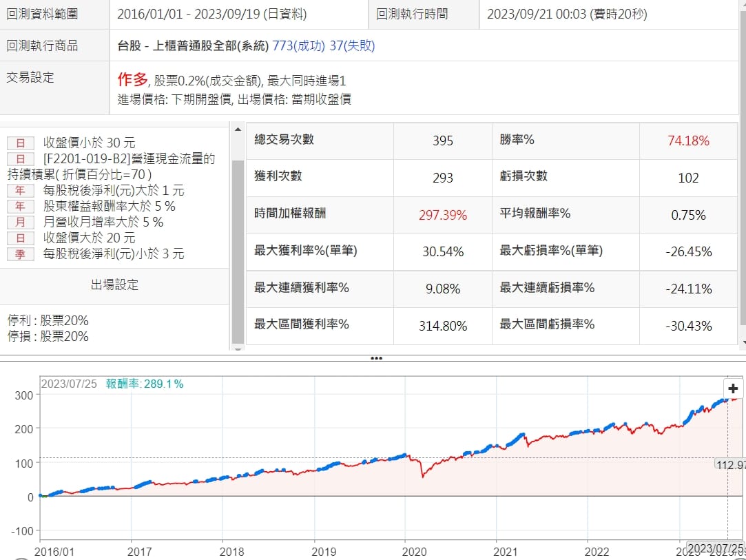Click the 年 badge beside 每股稅後淨利大於 1 元

[x=21, y=191]
